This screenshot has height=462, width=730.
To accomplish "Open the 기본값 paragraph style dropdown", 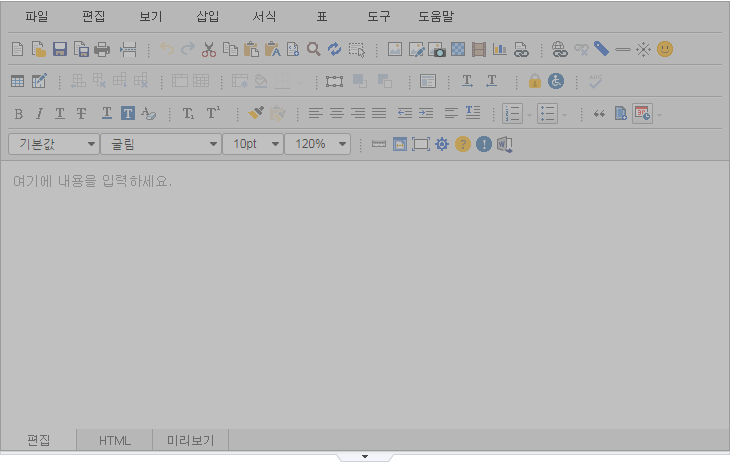I will click(x=54, y=144).
